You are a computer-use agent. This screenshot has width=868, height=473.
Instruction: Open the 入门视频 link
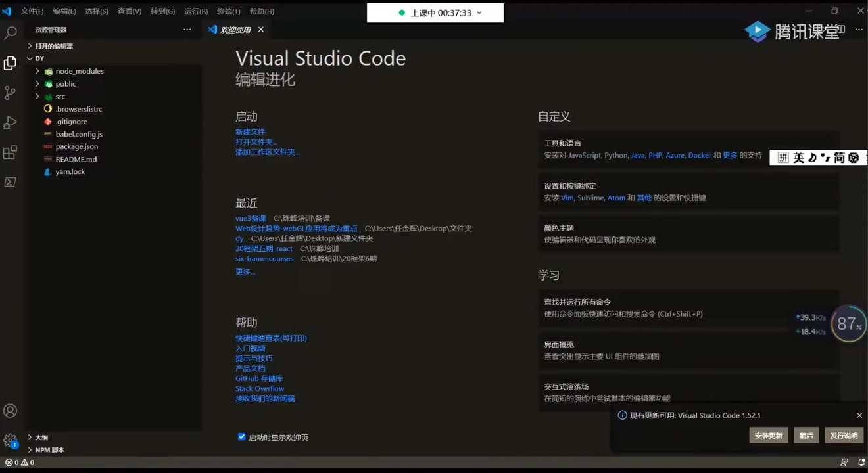tap(251, 348)
